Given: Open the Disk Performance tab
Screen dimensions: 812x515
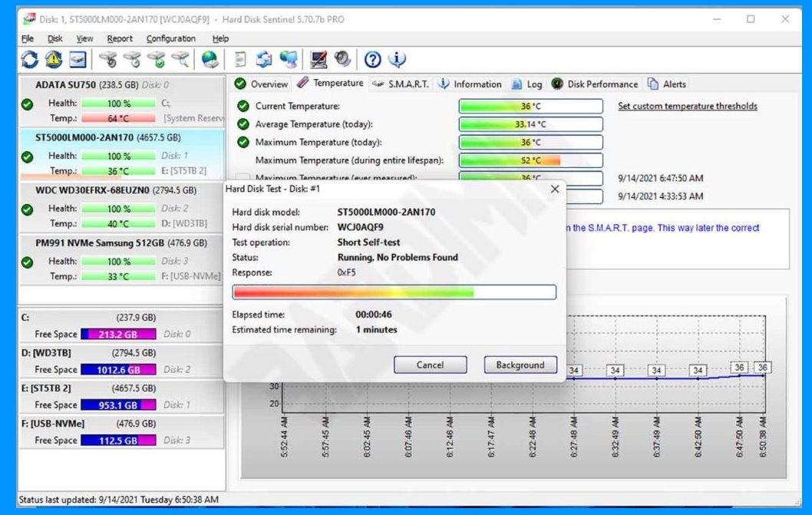Looking at the screenshot, I should pyautogui.click(x=595, y=84).
